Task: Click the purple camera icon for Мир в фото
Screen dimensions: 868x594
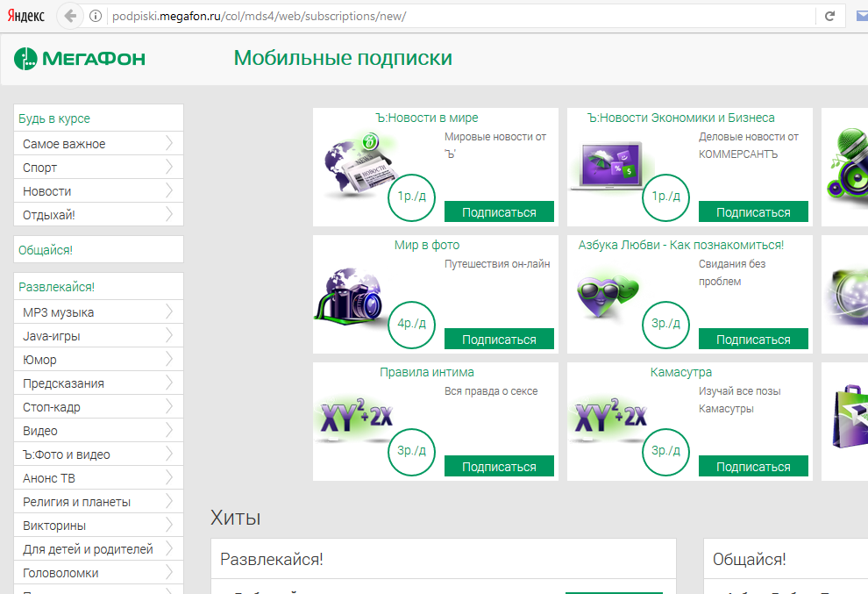Action: tap(351, 297)
